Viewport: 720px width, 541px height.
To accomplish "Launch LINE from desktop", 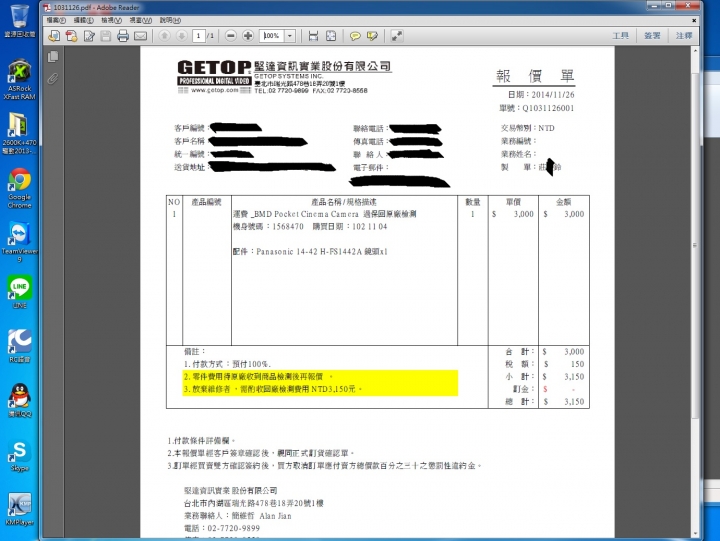I will pos(19,292).
